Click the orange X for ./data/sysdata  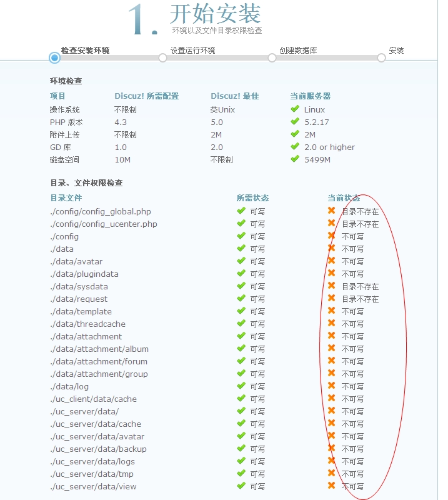[332, 286]
